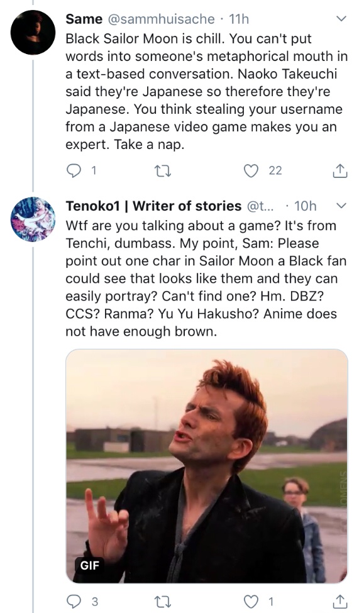364x613 pixels.
Task: Visit the @sammhuisache handle
Action: tap(161, 19)
